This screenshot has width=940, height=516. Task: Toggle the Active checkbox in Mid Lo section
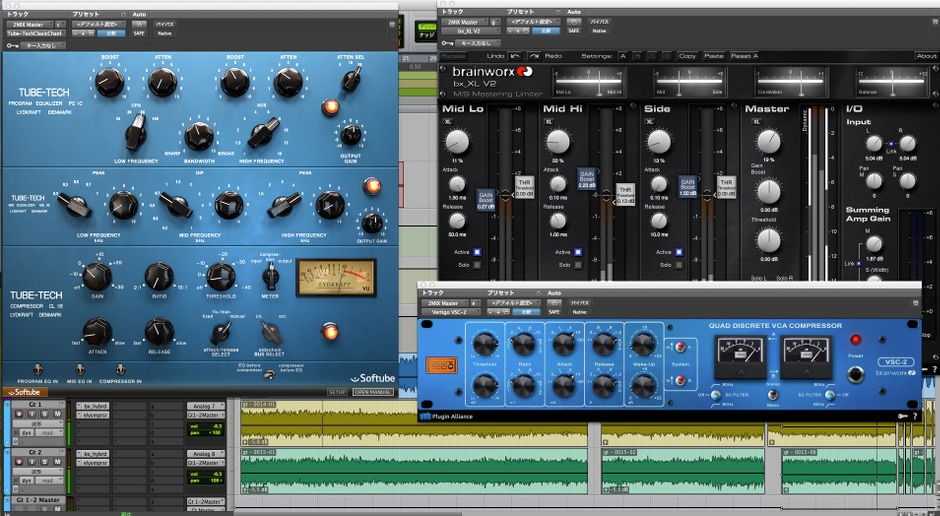(x=477, y=252)
